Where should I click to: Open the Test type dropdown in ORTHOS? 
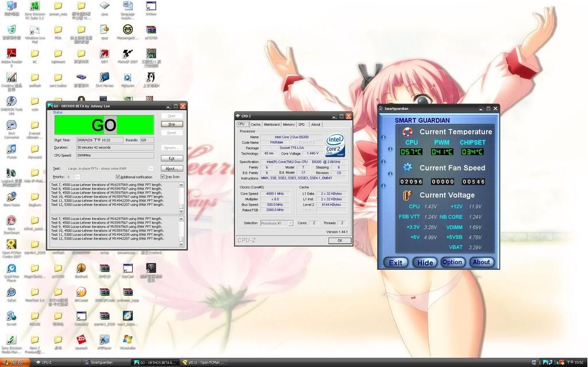[151, 168]
